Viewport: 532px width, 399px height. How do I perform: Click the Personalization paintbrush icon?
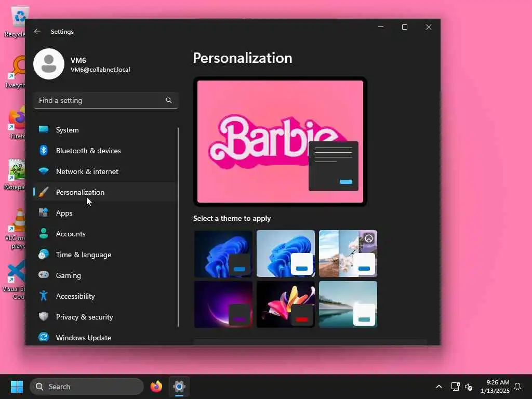(44, 192)
